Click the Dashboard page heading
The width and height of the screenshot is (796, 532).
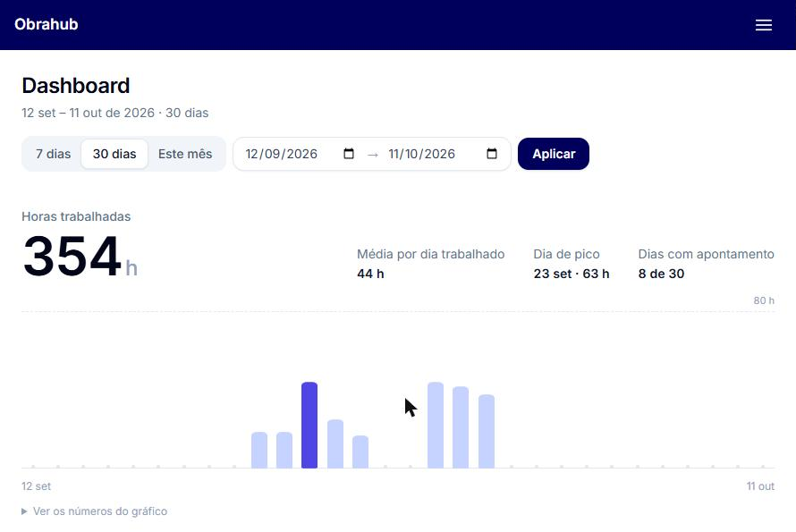[x=76, y=85]
